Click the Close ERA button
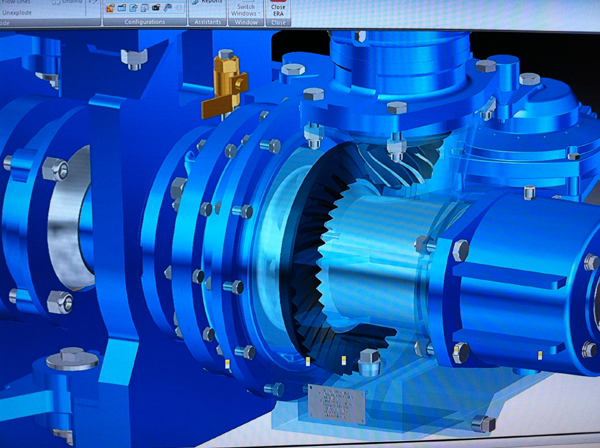 (x=278, y=8)
